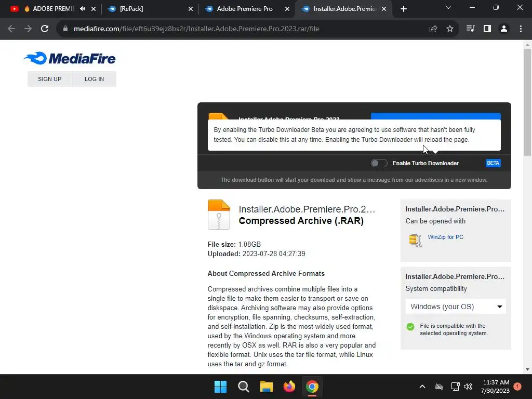Screen dimensions: 532x399
Task: Open a new browser tab
Action: coord(403,9)
